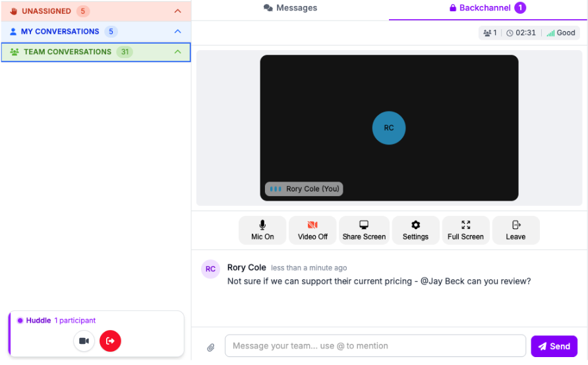Viewport: 588px width, 365px height.
Task: Click the My Conversations count badge 5
Action: [111, 31]
